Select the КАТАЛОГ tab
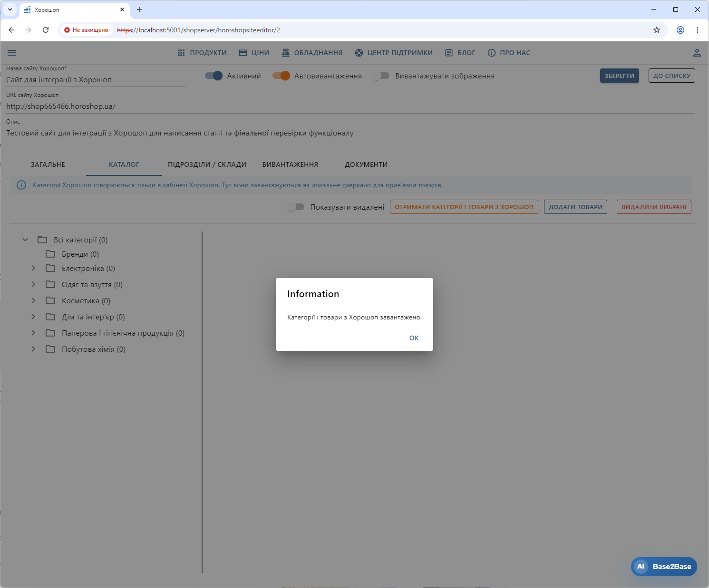This screenshot has width=709, height=588. 124,164
